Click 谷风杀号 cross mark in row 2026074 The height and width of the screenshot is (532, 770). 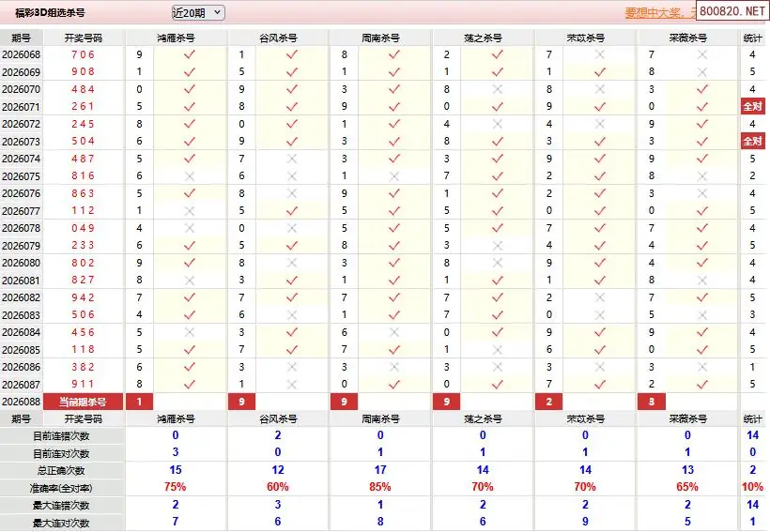[292, 159]
